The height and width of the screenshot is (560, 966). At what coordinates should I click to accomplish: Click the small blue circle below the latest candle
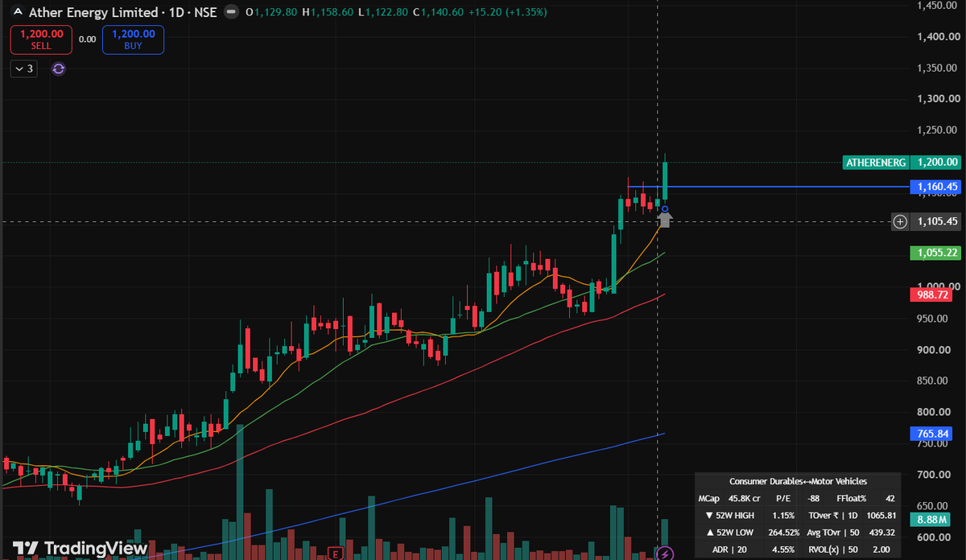664,209
